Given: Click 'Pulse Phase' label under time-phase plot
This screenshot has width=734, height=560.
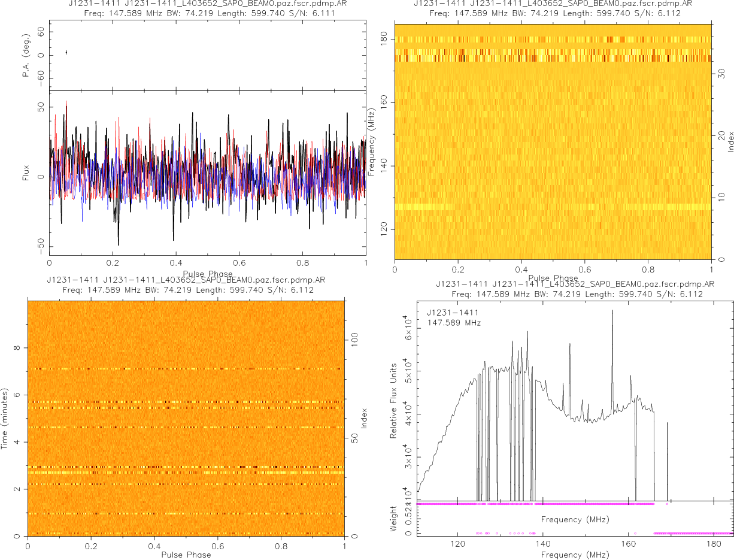Looking at the screenshot, I should pos(186,555).
